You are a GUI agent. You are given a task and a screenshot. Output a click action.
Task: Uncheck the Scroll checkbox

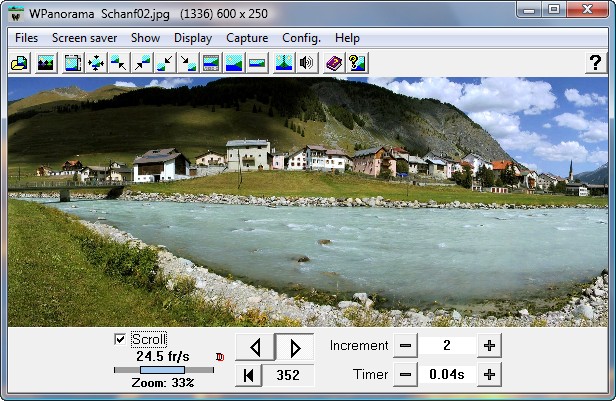click(x=120, y=339)
